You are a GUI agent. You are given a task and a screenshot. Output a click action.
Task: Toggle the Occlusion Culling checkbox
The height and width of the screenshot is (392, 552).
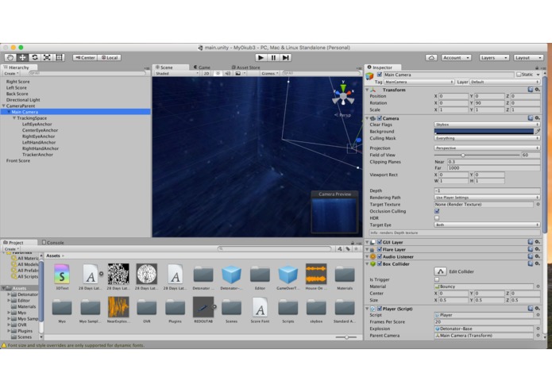pos(437,211)
